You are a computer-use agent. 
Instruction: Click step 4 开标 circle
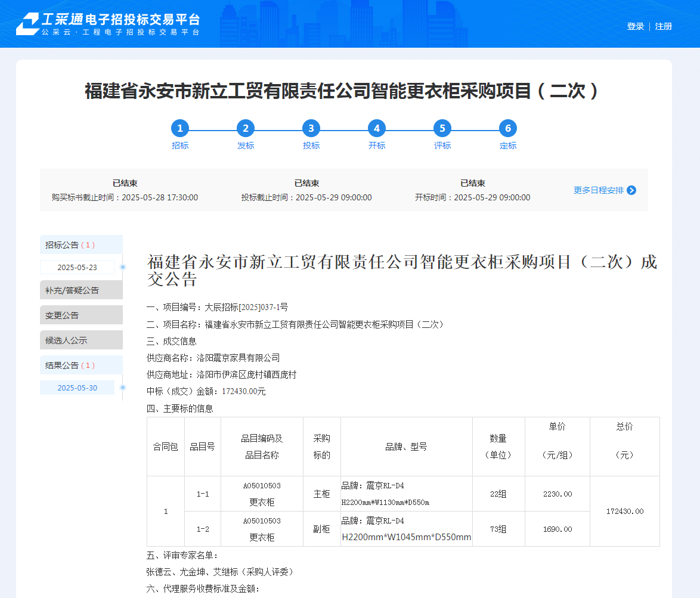(377, 129)
